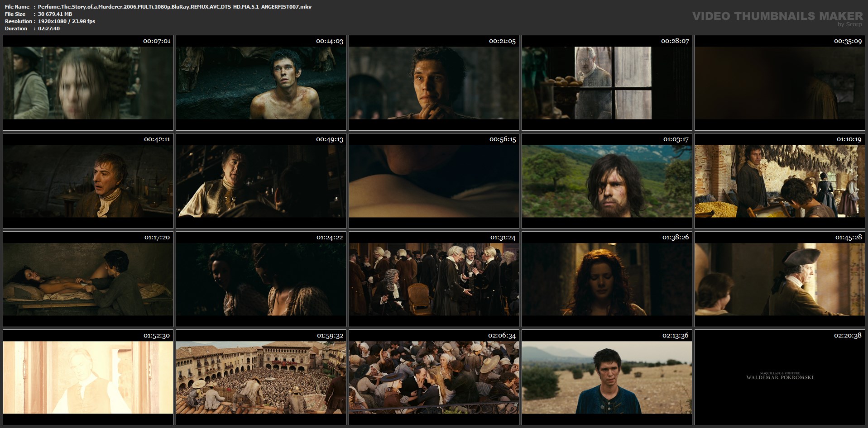The image size is (868, 428).
Task: Click the embracing crowd thumbnail at 02:06:34
Action: (434, 377)
